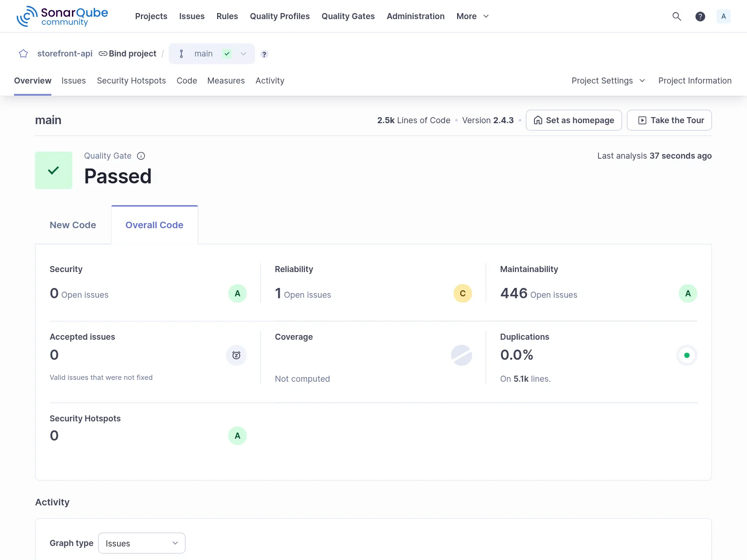The height and width of the screenshot is (560, 747).
Task: Click the Set as homepage button
Action: tap(574, 120)
